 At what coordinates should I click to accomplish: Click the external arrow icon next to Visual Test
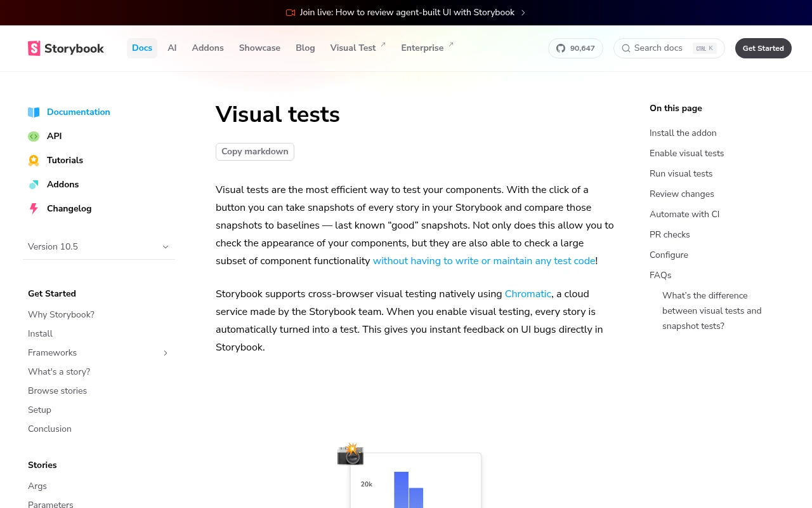383,44
